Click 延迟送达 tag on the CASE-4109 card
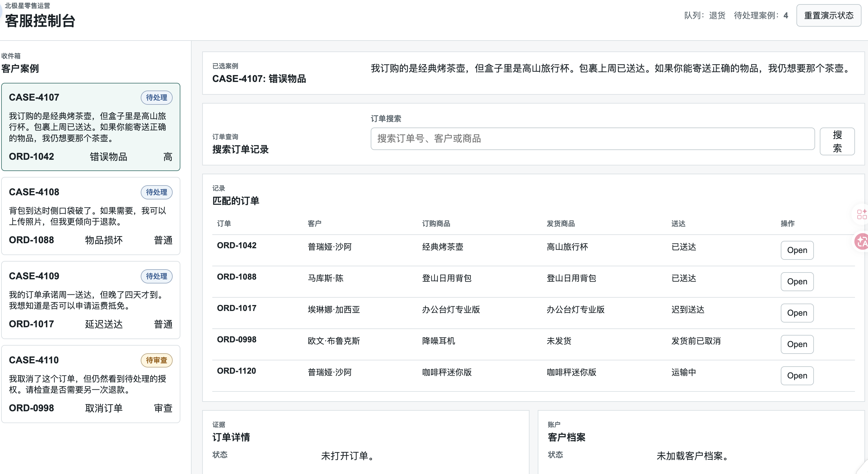 (x=104, y=324)
